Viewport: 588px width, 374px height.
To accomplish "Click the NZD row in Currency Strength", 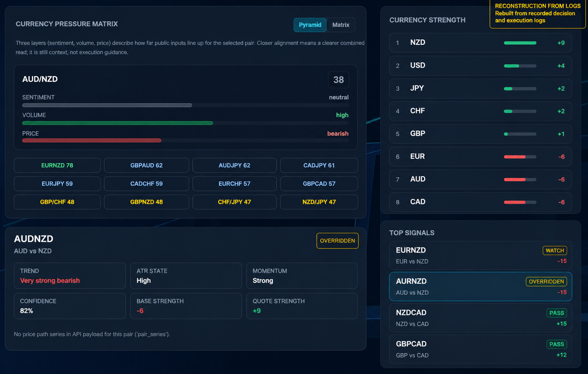I will [481, 43].
